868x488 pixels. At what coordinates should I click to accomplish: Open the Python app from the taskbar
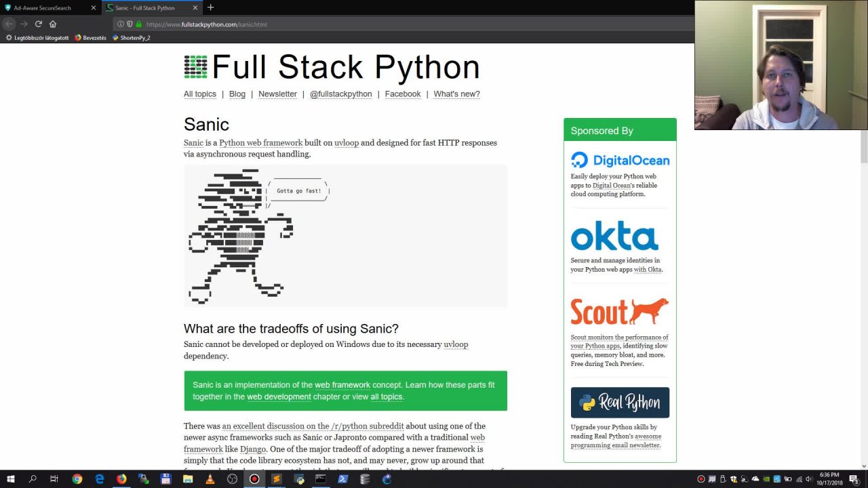(298, 479)
